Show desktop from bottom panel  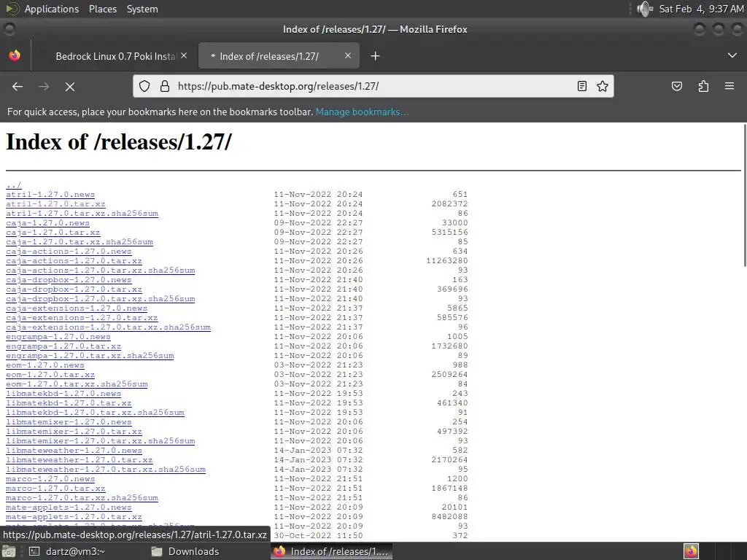click(x=9, y=551)
